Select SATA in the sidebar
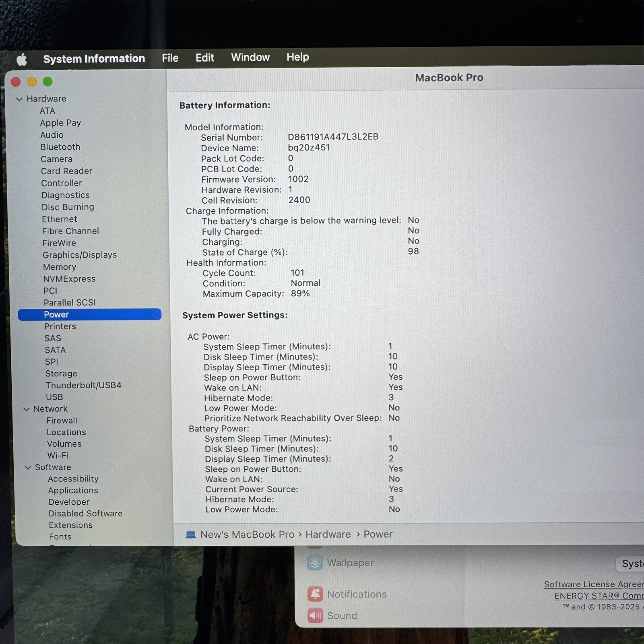644x644 pixels. point(55,350)
